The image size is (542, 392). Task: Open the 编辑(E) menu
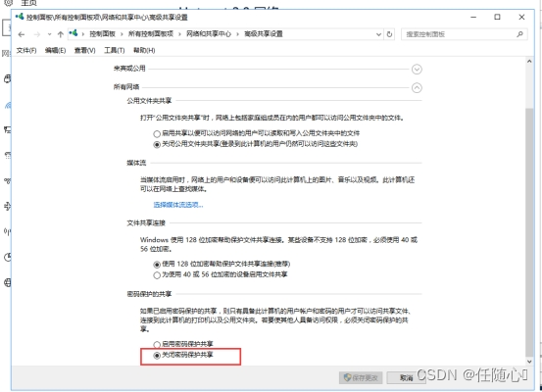(55, 50)
